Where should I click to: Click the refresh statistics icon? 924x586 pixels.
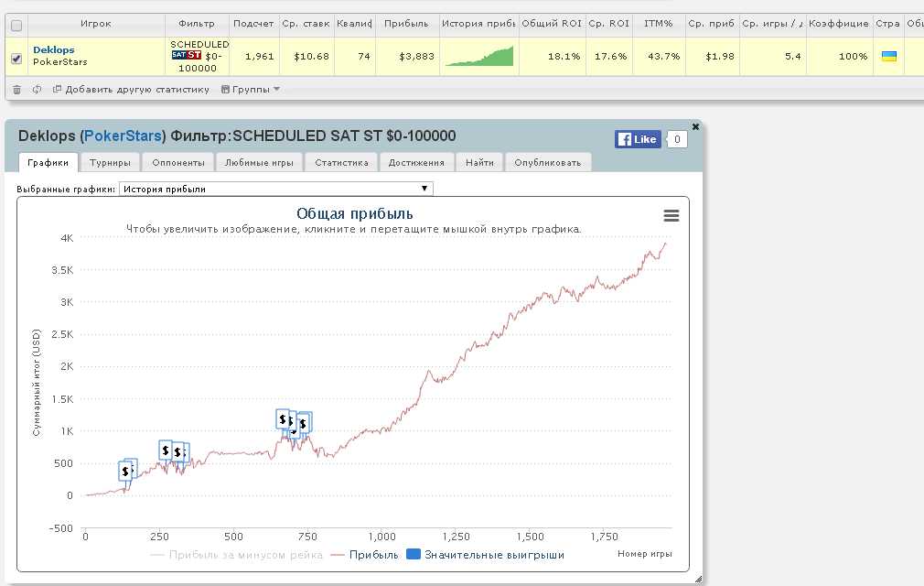[38, 90]
